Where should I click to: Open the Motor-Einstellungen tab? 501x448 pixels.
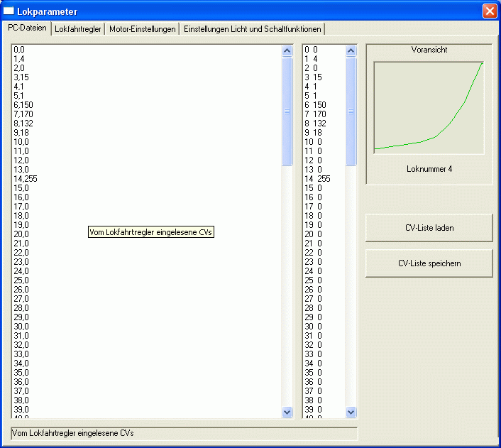click(x=143, y=29)
